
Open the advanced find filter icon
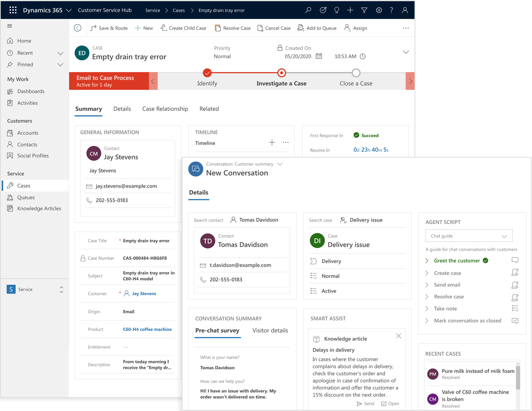point(364,10)
